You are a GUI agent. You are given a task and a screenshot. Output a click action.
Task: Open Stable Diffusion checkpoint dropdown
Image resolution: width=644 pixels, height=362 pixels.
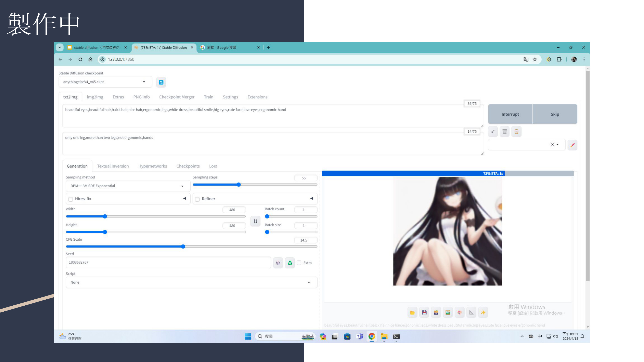coord(105,82)
